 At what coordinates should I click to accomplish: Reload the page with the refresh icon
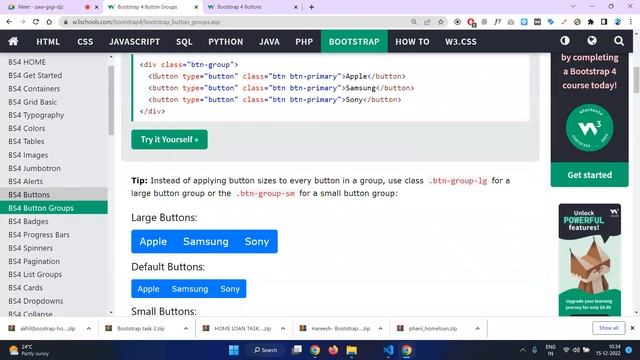click(x=36, y=22)
